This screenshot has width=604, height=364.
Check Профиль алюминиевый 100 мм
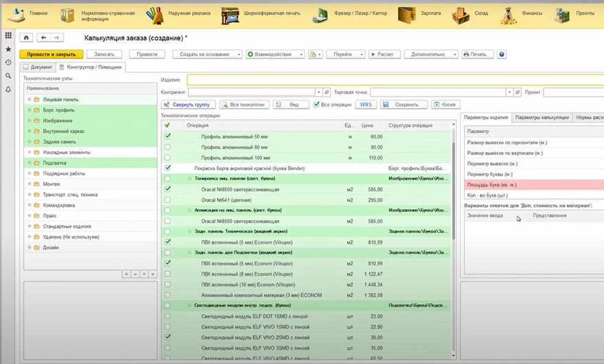click(167, 158)
